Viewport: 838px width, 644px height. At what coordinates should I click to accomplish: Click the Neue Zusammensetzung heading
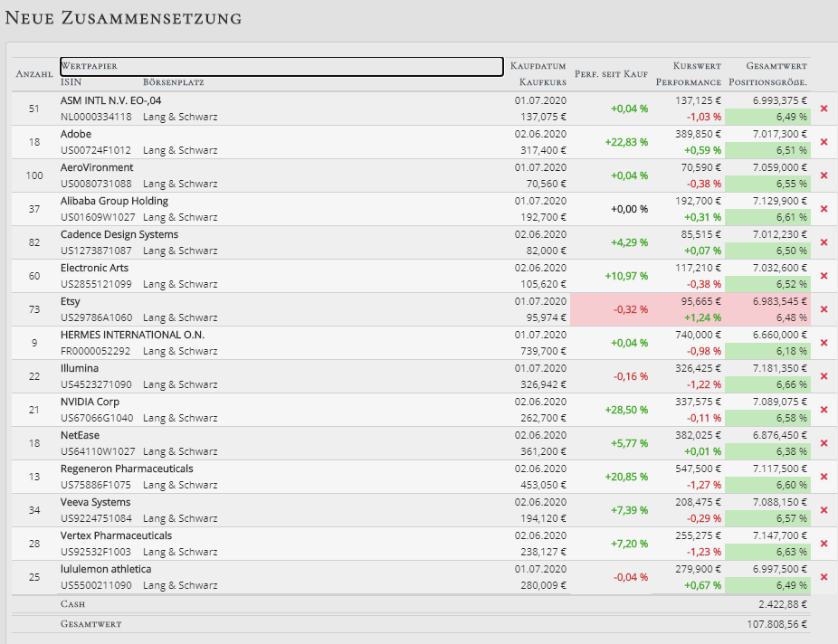[123, 17]
